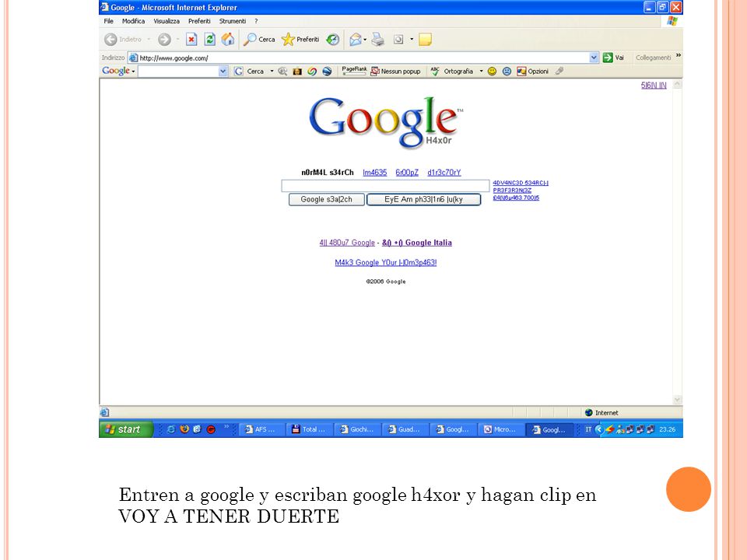Click the blue sad face icon

(x=507, y=72)
